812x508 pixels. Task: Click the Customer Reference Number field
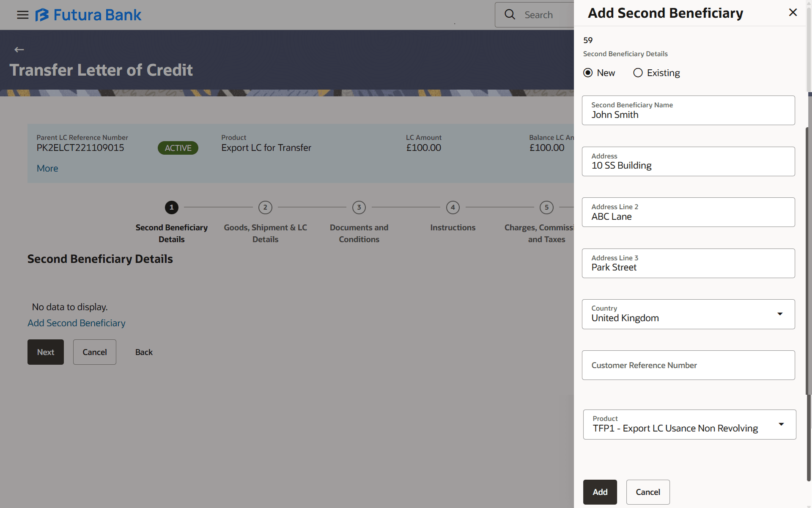[x=688, y=365]
